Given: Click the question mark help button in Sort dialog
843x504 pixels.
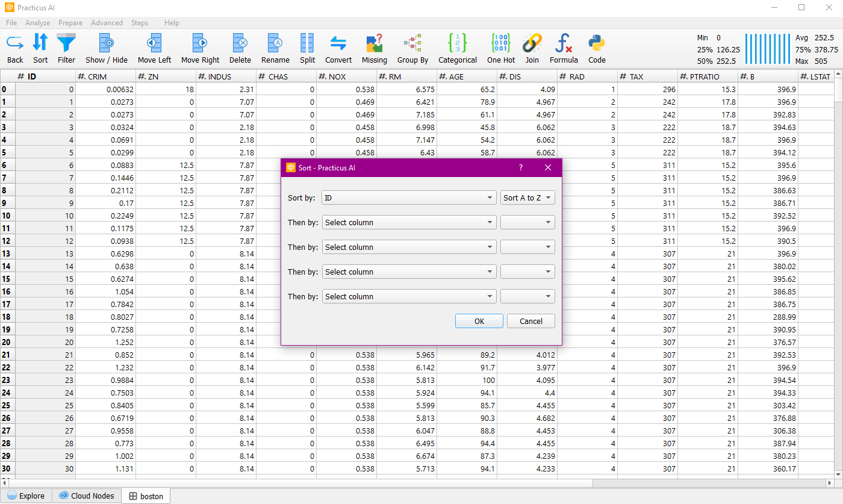Looking at the screenshot, I should point(521,167).
